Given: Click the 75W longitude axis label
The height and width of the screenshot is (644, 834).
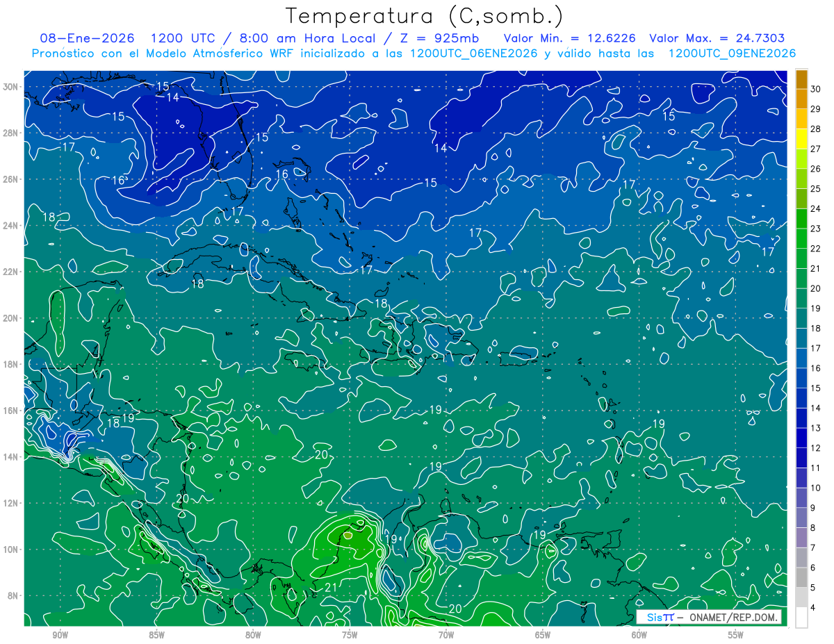Looking at the screenshot, I should click(350, 635).
